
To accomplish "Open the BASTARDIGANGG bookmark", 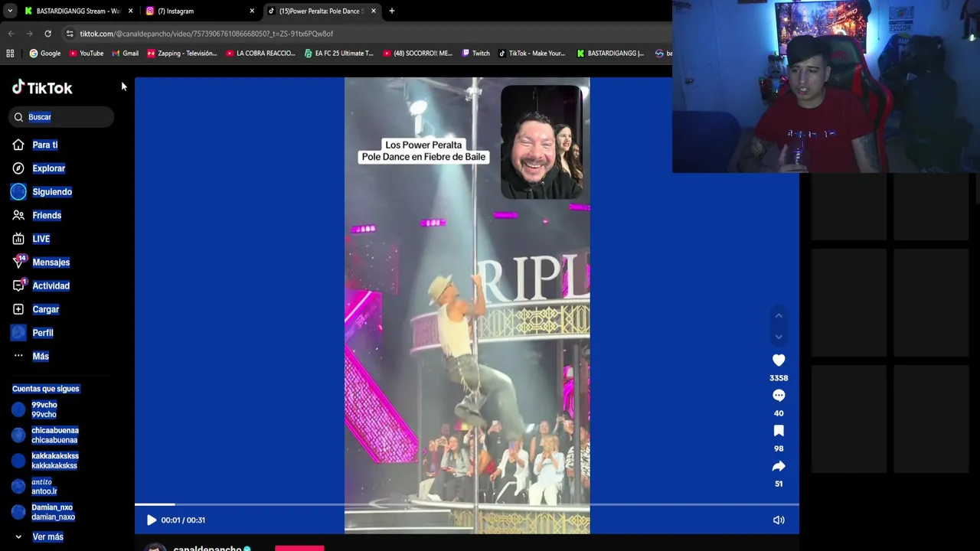I will [x=610, y=54].
